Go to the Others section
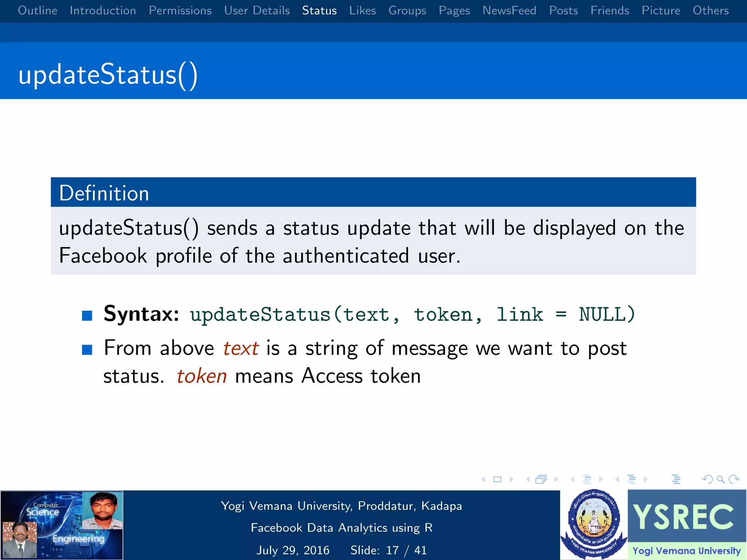Screen dimensions: 747x560 click(x=711, y=11)
